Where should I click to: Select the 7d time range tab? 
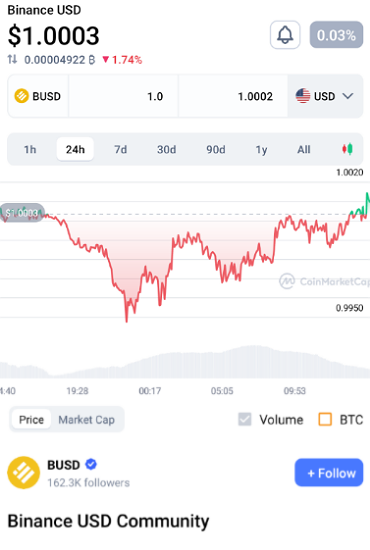(121, 149)
